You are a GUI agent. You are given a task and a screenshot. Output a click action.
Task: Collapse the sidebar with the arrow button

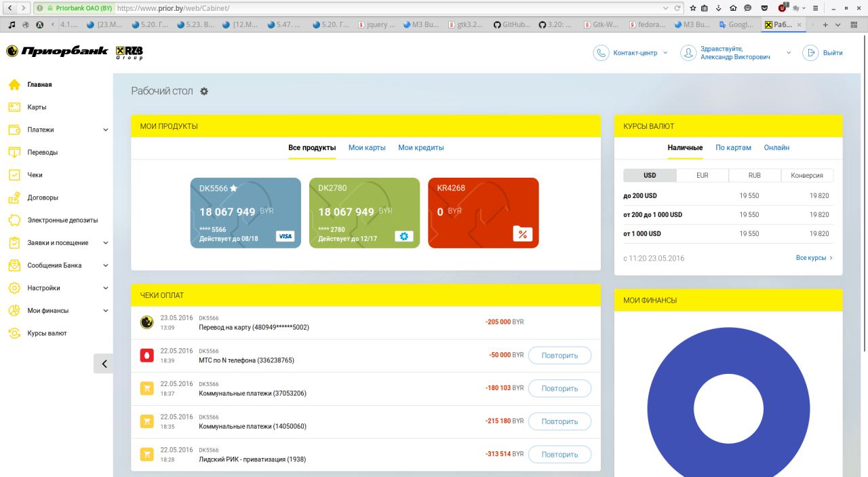[104, 364]
